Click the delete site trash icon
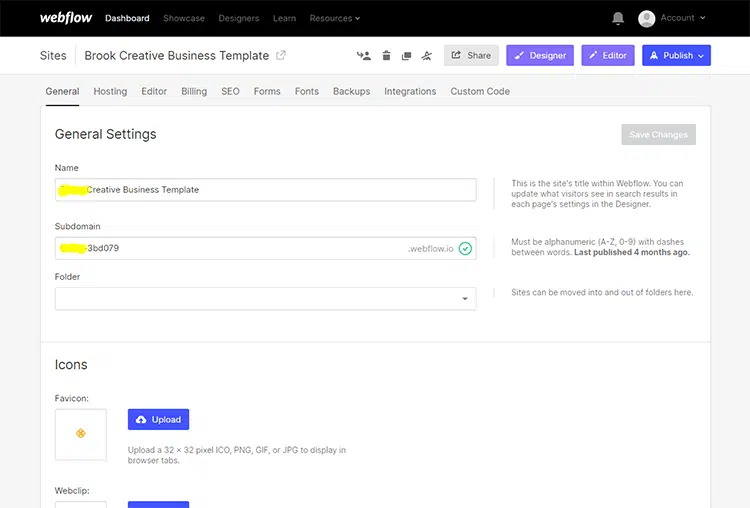This screenshot has height=508, width=750. coord(386,55)
